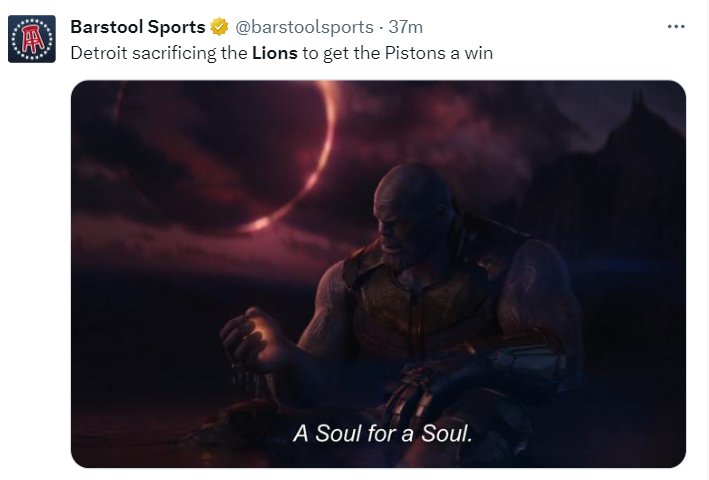This screenshot has width=709, height=480.
Task: Open the tweet's more options ellipsis
Action: coord(675,27)
